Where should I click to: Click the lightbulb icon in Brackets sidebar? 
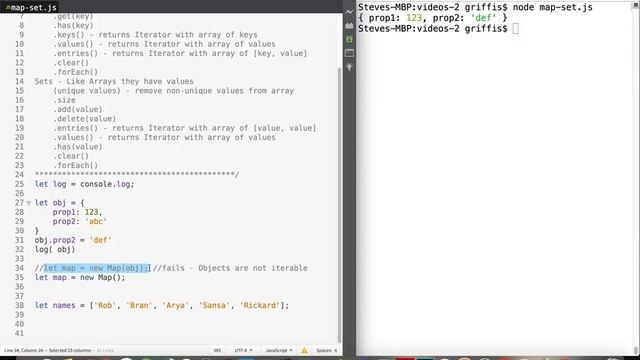(x=349, y=67)
